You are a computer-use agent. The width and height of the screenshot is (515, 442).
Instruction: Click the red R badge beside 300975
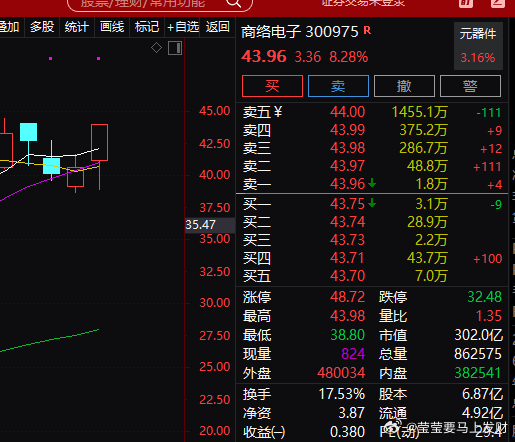tap(367, 31)
